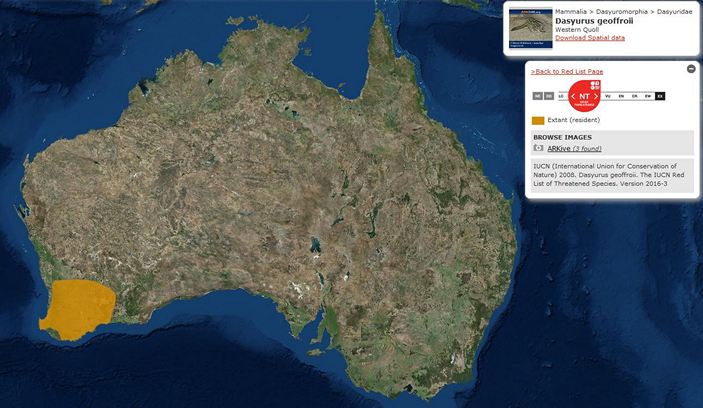Select the EW category box

(647, 96)
